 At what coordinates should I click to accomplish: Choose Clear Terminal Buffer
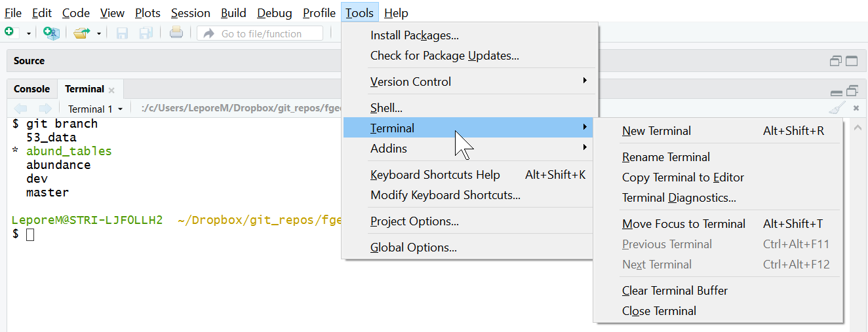coord(719,291)
